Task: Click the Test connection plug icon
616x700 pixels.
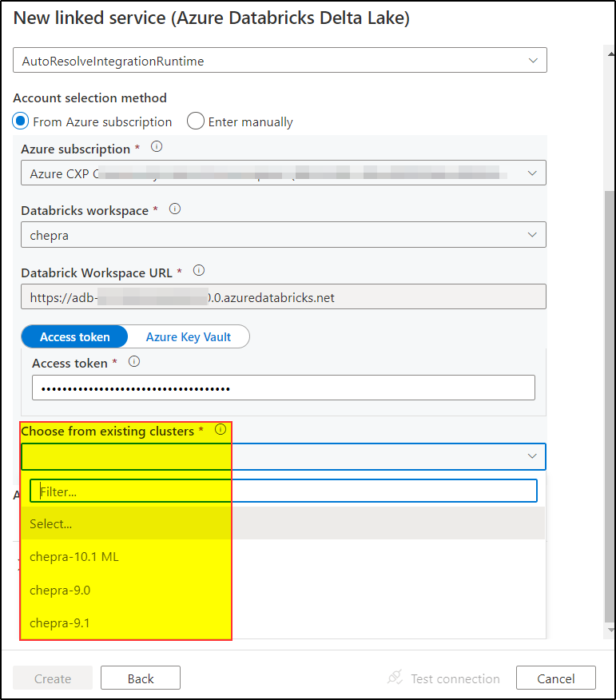Action: [395, 678]
